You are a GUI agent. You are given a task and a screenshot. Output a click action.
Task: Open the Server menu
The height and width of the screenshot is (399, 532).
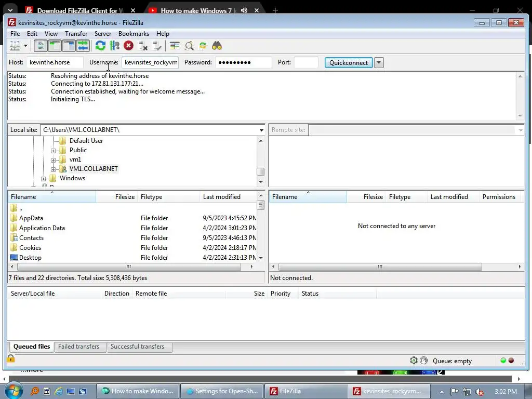click(x=103, y=34)
